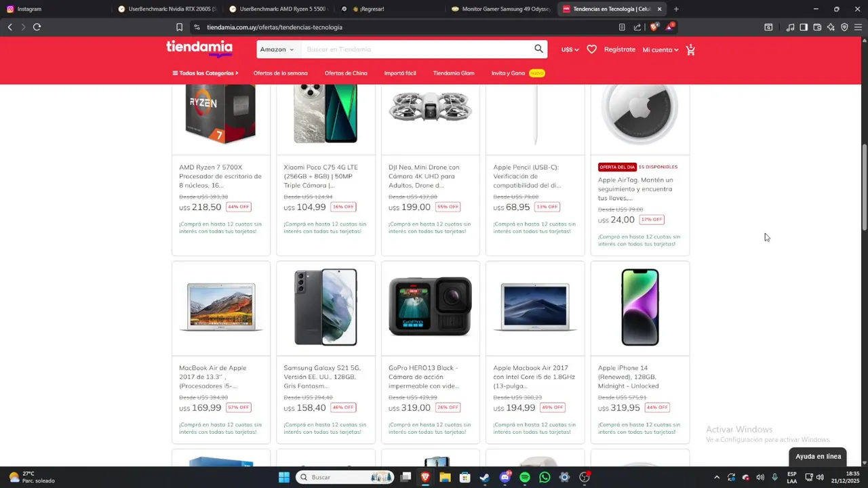The image size is (868, 488).
Task: Open Importá fácil page
Action: click(400, 73)
